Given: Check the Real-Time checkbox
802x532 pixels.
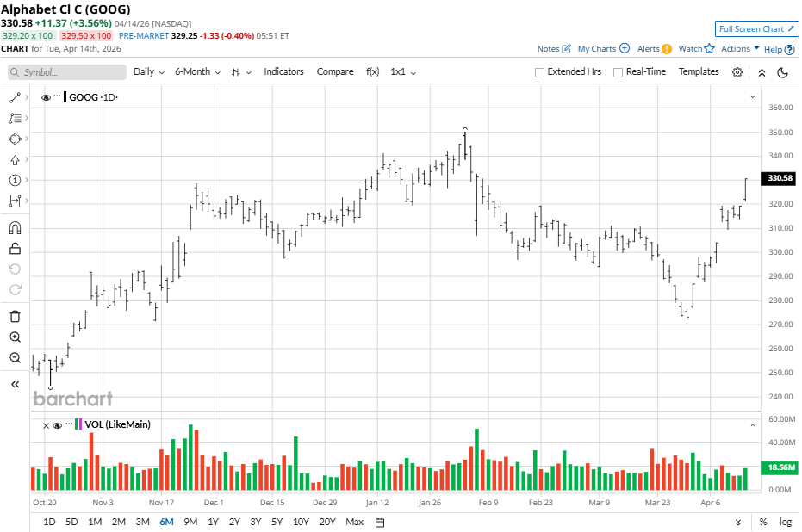Looking at the screenshot, I should click(618, 72).
